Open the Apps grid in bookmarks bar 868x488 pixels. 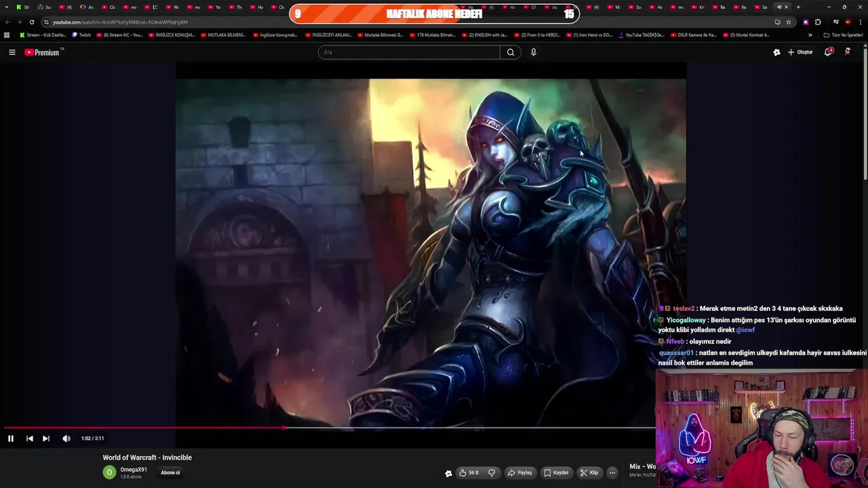(x=7, y=35)
